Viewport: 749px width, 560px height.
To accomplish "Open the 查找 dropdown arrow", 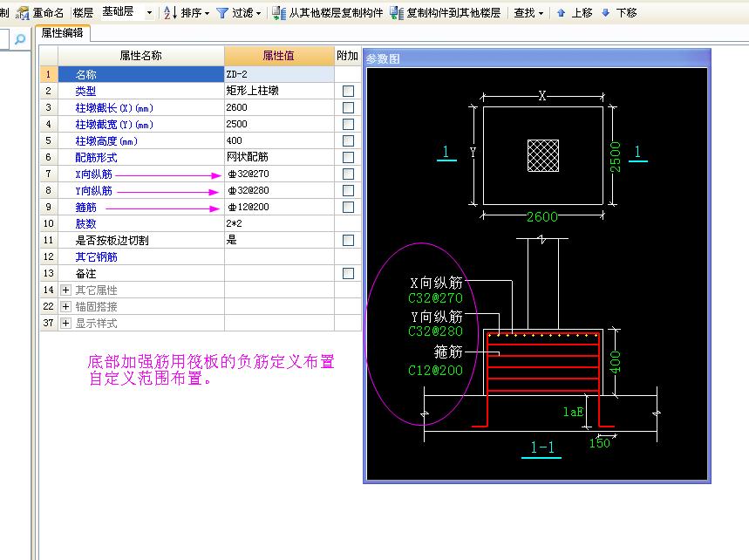I will coord(541,13).
